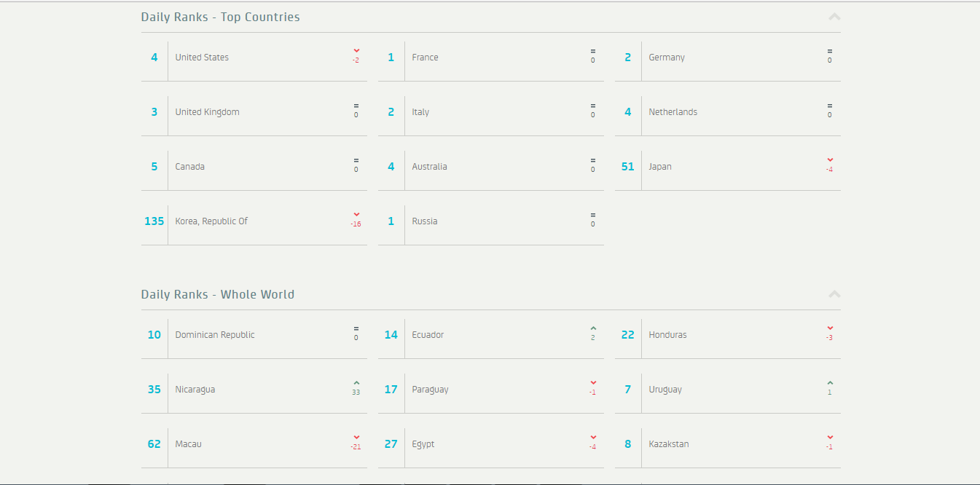This screenshot has width=980, height=485.
Task: Click the red down arrow for United States
Action: (x=356, y=51)
